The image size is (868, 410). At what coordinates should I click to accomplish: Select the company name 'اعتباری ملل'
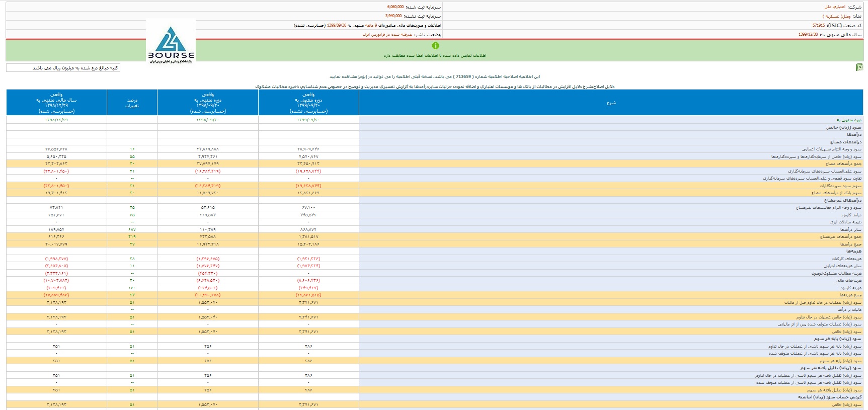[x=835, y=7]
